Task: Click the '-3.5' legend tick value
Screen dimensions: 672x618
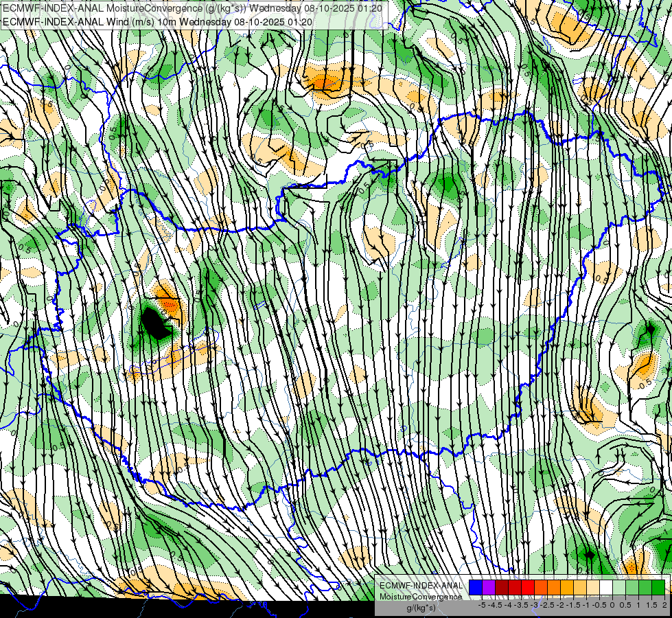Action: [x=522, y=605]
